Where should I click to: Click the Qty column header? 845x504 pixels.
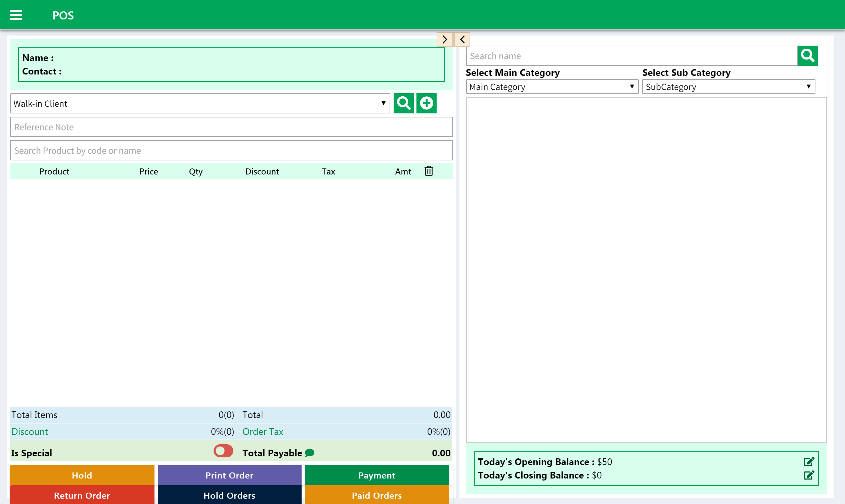tap(196, 171)
